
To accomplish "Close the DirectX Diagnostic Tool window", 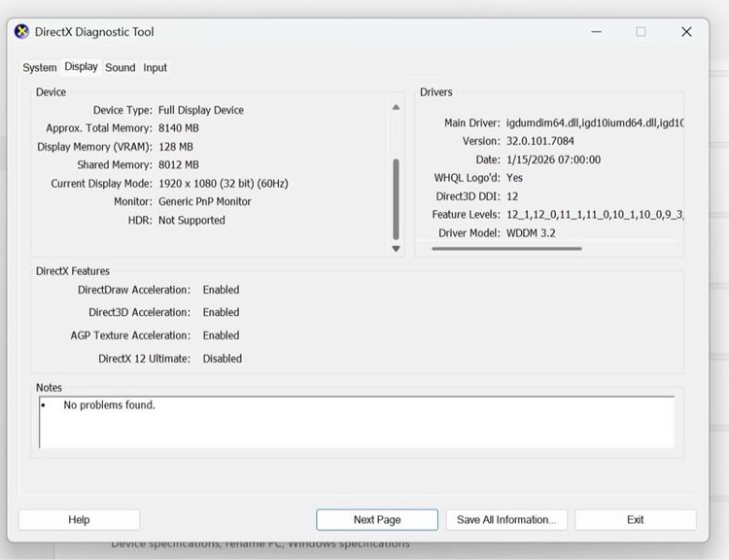I will point(686,32).
